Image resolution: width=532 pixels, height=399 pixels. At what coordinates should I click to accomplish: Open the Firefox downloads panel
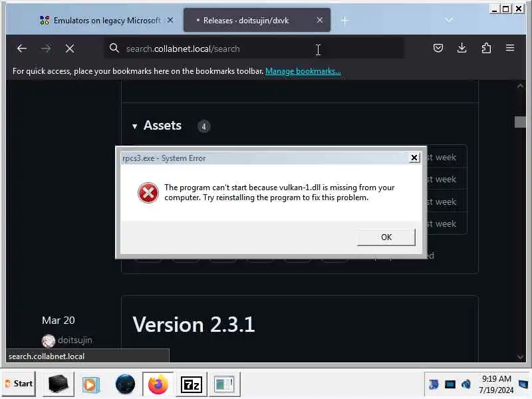tap(462, 48)
